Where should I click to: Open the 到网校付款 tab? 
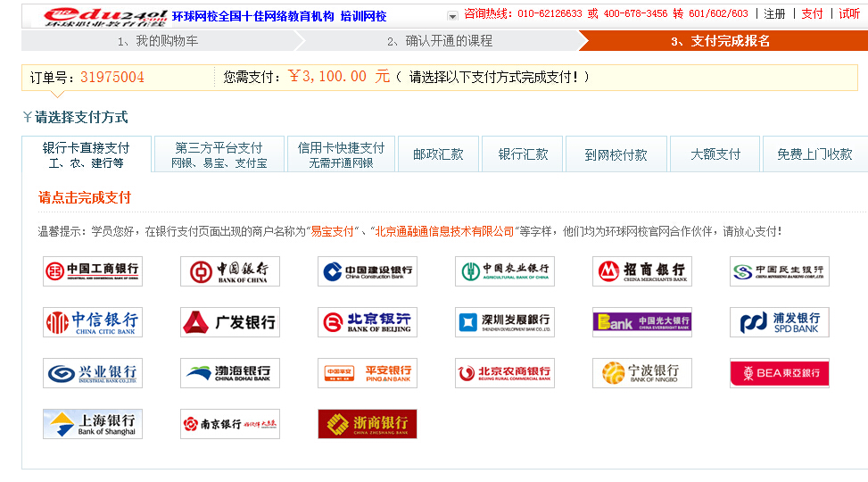[x=616, y=154]
